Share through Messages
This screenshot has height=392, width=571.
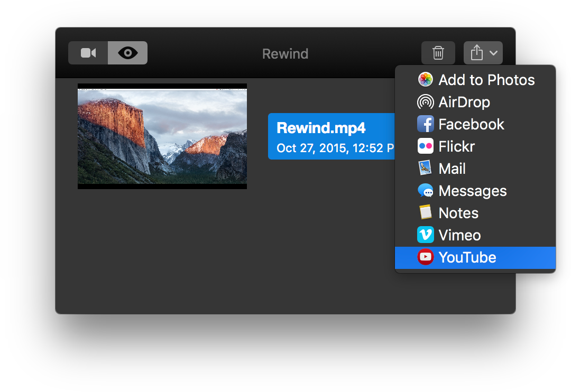click(475, 191)
